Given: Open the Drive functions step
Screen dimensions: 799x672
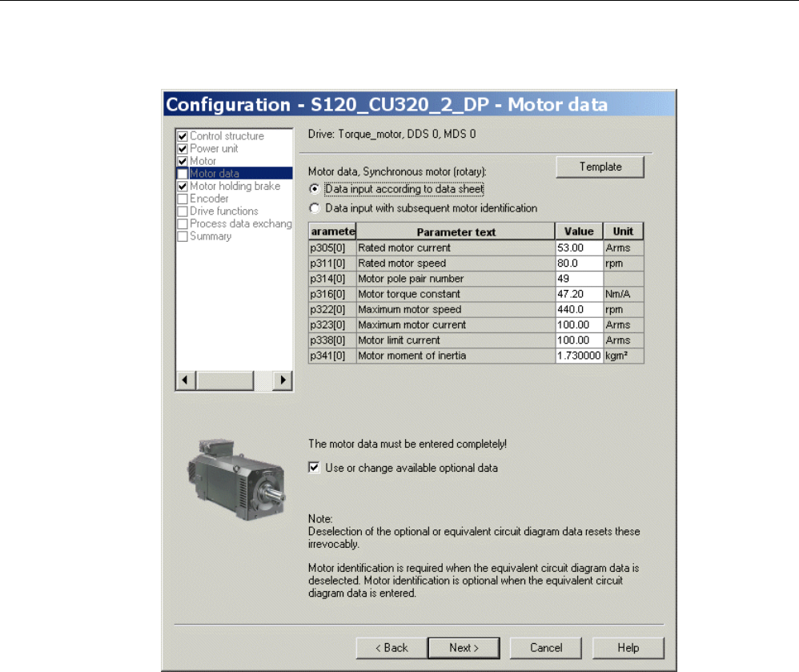Looking at the screenshot, I should pyautogui.click(x=223, y=211).
